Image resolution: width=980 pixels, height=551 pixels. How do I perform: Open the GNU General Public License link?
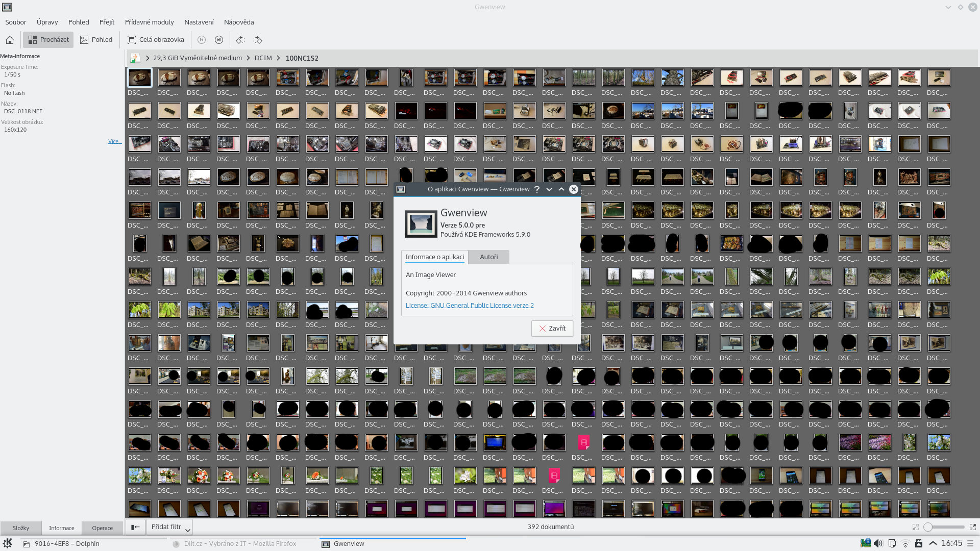click(470, 306)
